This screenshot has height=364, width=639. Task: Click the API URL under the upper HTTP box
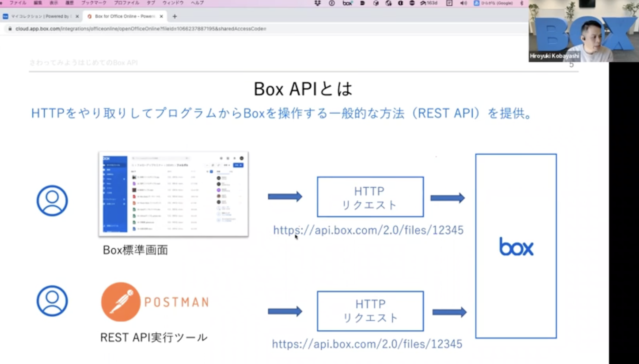[368, 230]
